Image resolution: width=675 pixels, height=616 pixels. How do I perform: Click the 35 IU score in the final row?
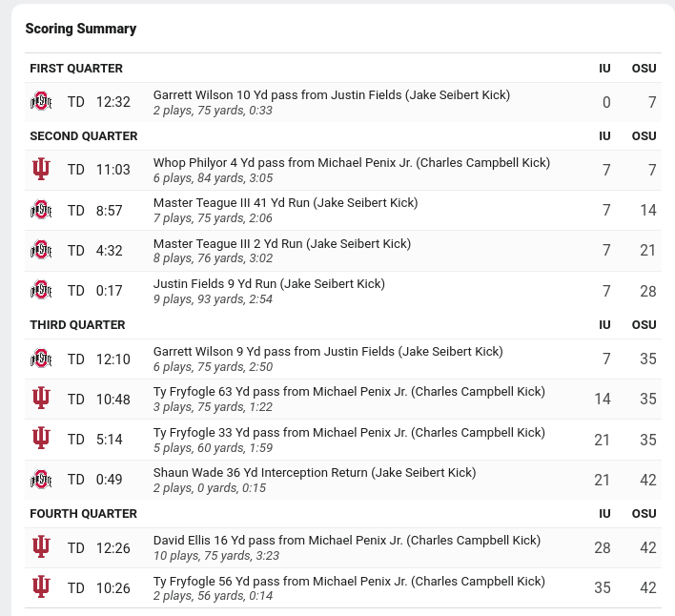click(603, 587)
